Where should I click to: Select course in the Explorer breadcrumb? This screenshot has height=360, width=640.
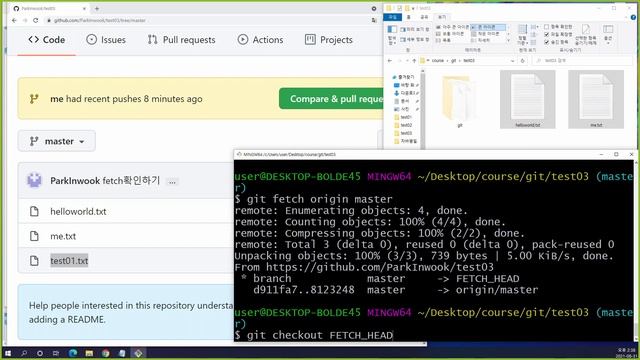click(x=438, y=60)
